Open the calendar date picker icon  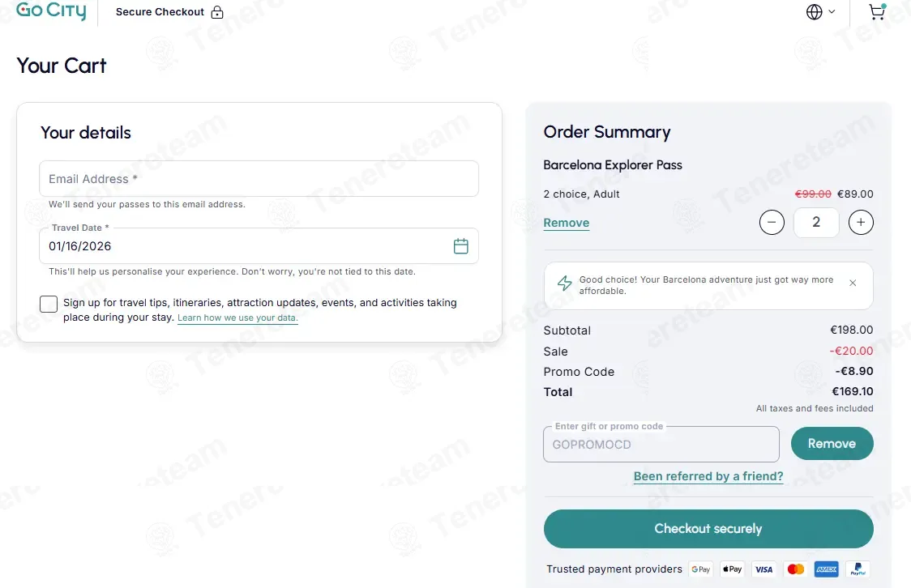click(x=460, y=246)
